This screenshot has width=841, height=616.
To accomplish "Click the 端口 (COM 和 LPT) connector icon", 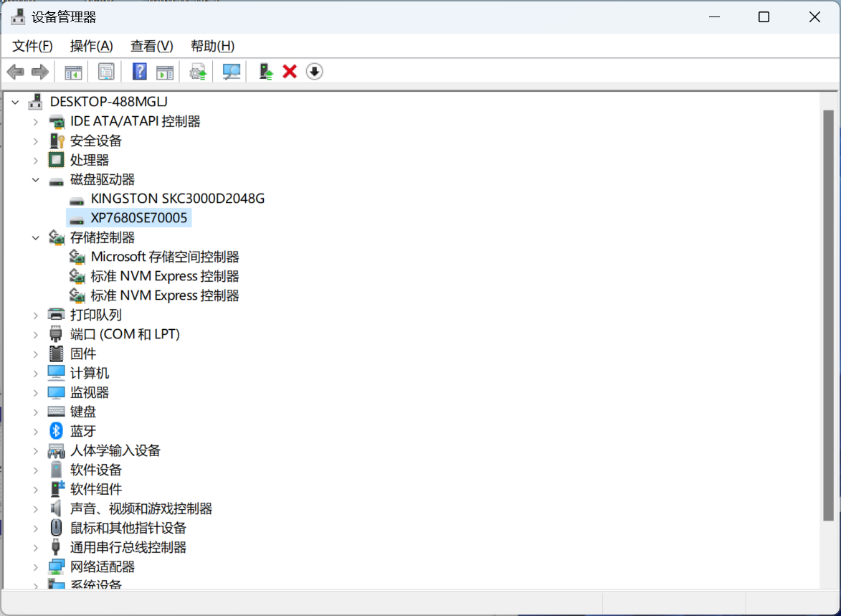I will [56, 333].
